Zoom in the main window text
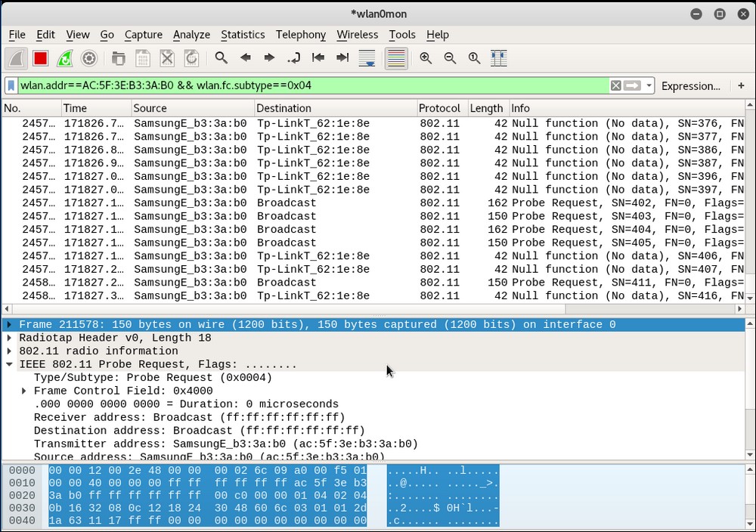The height and width of the screenshot is (532, 756). (426, 58)
